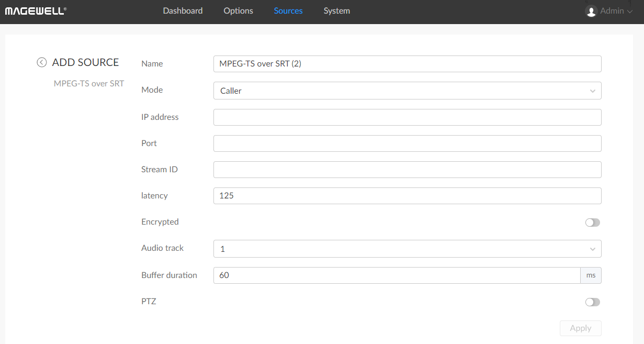
Task: Expand the Audio track dropdown
Action: pos(407,249)
